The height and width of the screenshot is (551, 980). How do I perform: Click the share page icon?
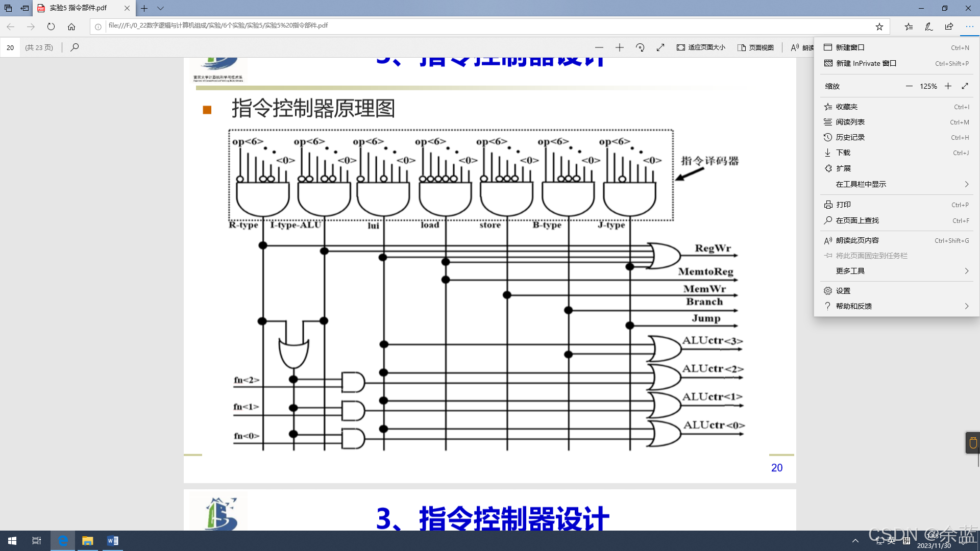pos(949,27)
